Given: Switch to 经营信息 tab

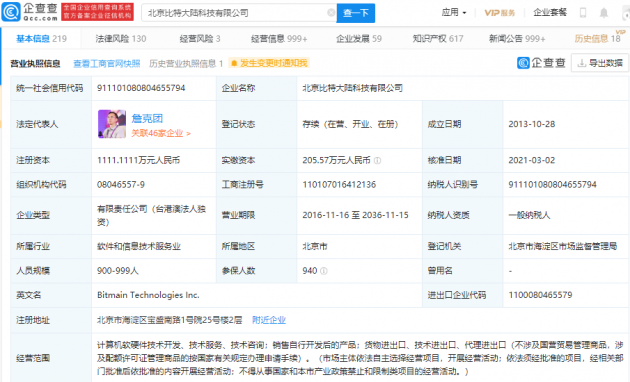Looking at the screenshot, I should coord(279,39).
